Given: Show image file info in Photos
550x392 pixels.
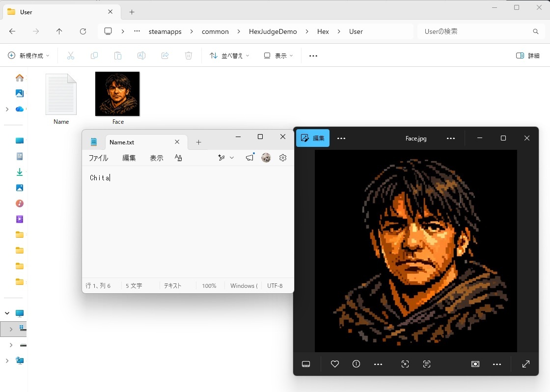Looking at the screenshot, I should coord(356,364).
